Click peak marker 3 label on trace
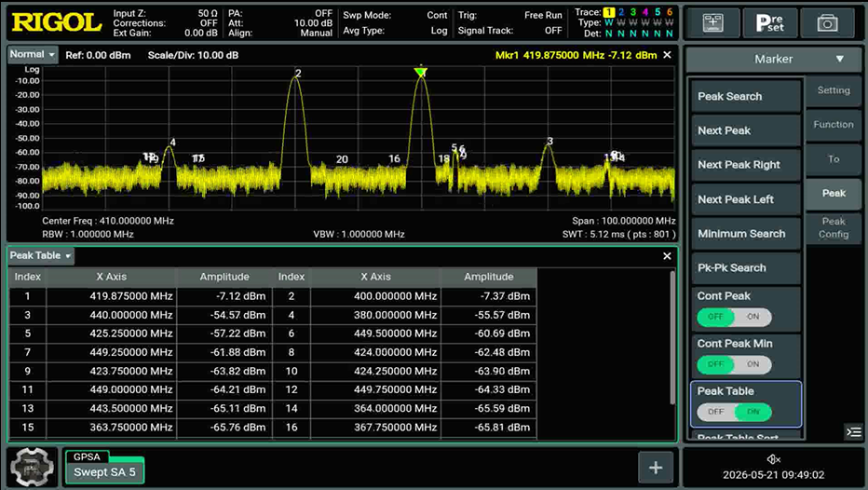868x490 pixels. pyautogui.click(x=549, y=142)
